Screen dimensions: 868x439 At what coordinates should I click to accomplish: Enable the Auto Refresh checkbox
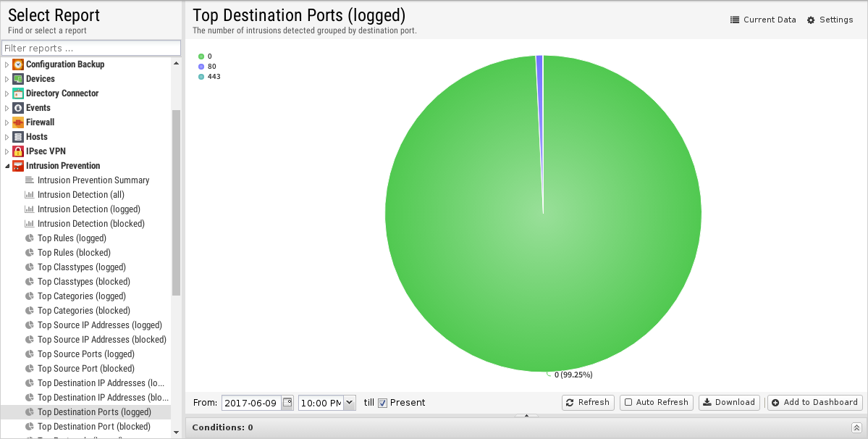pos(628,403)
